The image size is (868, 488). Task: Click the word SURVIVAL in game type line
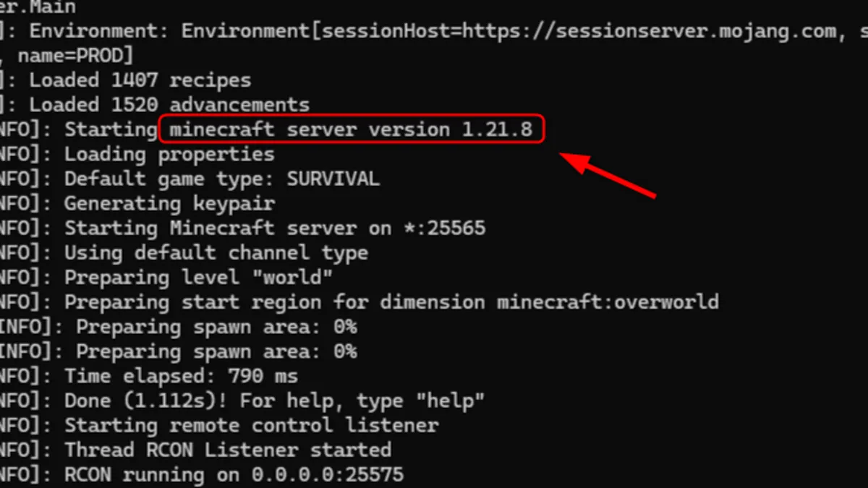point(333,179)
